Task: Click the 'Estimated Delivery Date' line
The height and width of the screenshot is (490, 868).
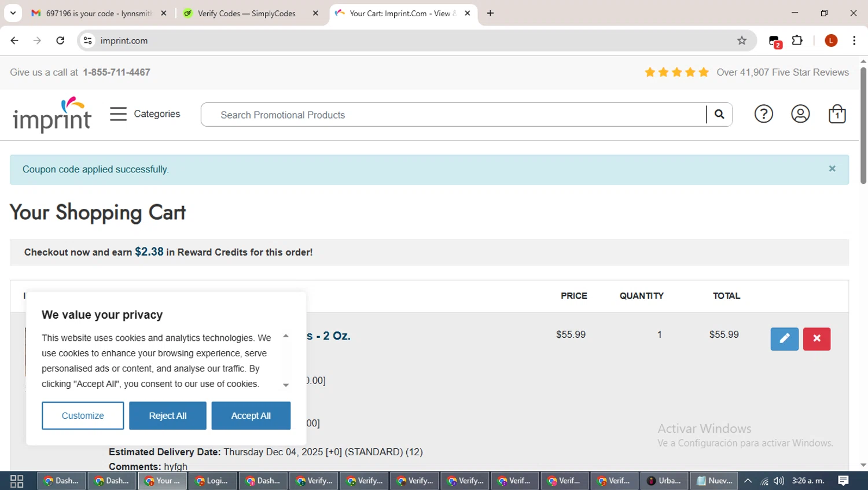Action: (266, 452)
